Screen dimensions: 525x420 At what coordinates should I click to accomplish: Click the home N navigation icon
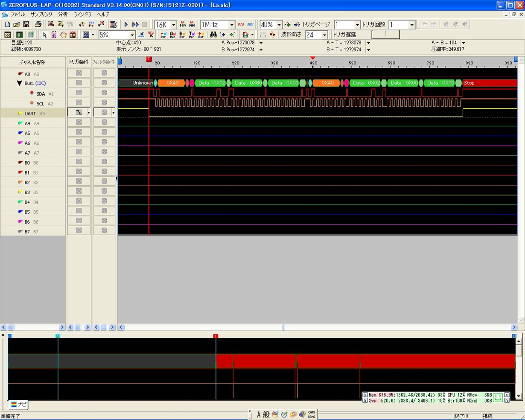245,35
